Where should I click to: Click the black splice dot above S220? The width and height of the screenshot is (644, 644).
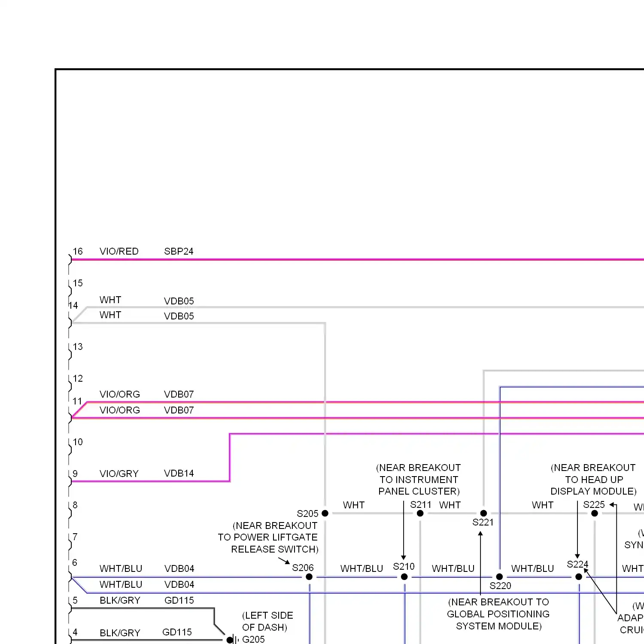499,577
